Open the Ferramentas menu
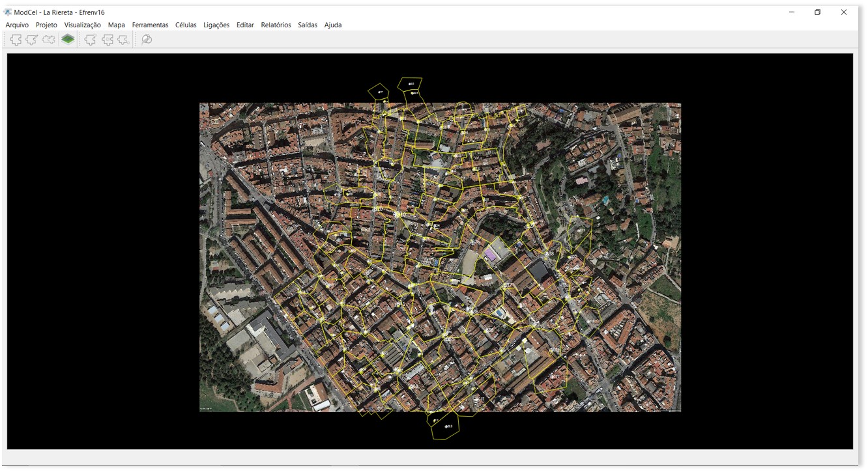 (150, 25)
